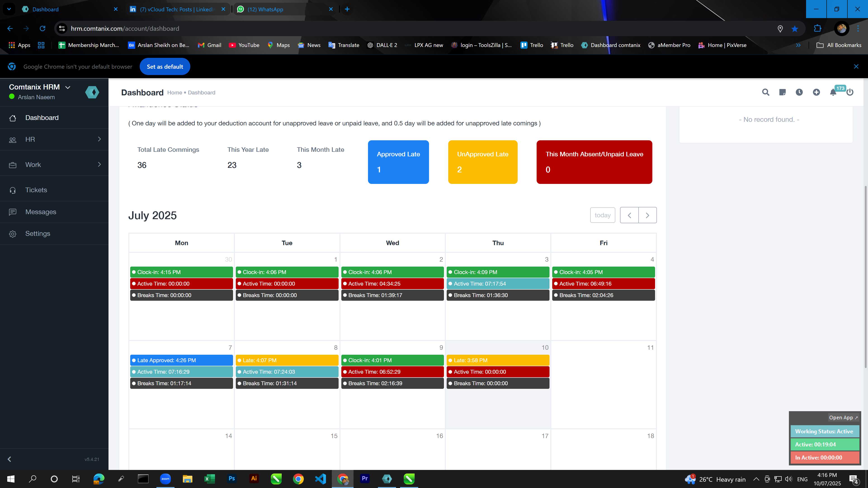Go to previous month in calendar
The height and width of the screenshot is (488, 868).
[x=629, y=215]
